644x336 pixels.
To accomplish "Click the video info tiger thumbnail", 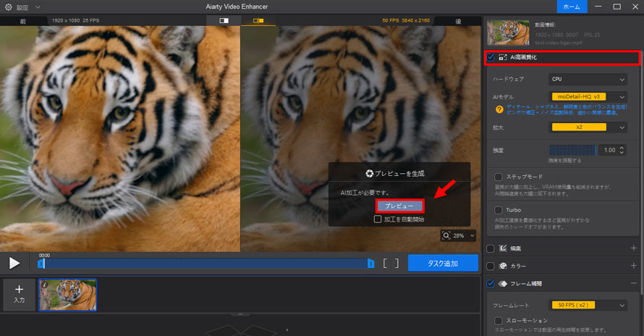I will (508, 33).
